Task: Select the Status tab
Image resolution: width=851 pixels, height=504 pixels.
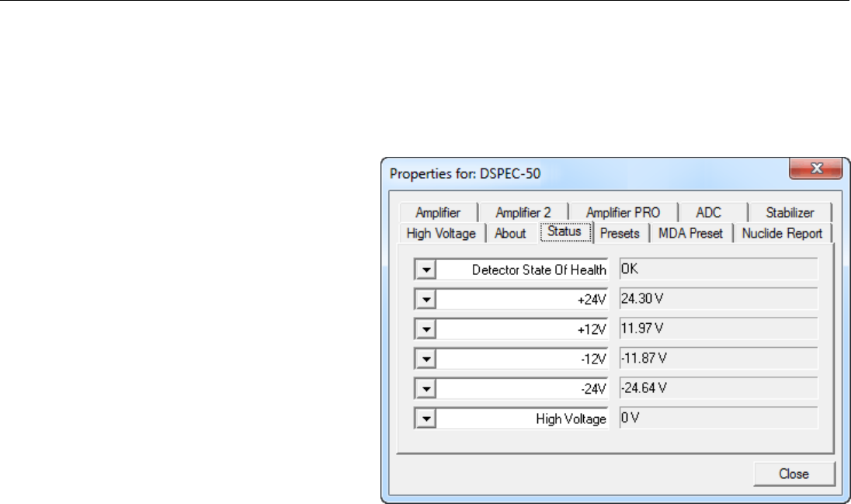Action: [564, 232]
